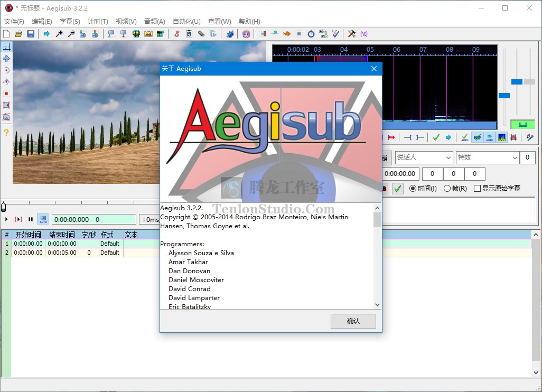542x392 pixels.
Task: Select the Drag subtitles visual tool
Action: pyautogui.click(x=6, y=59)
